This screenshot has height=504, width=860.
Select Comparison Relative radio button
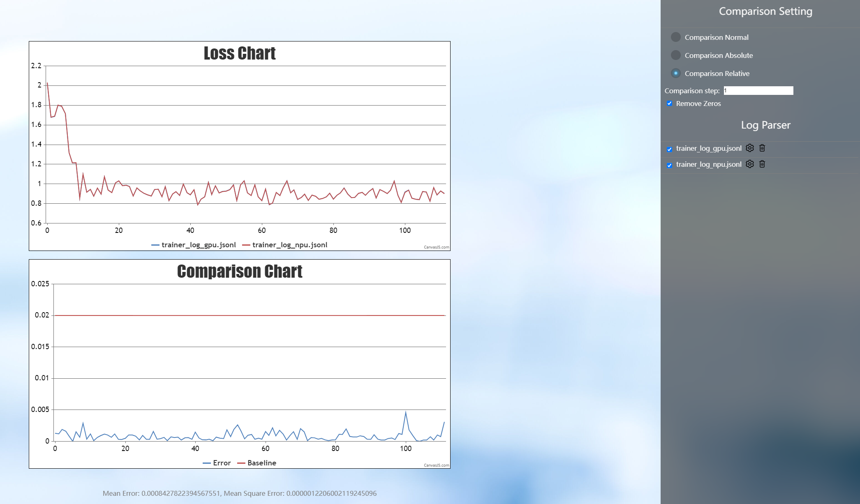[675, 73]
